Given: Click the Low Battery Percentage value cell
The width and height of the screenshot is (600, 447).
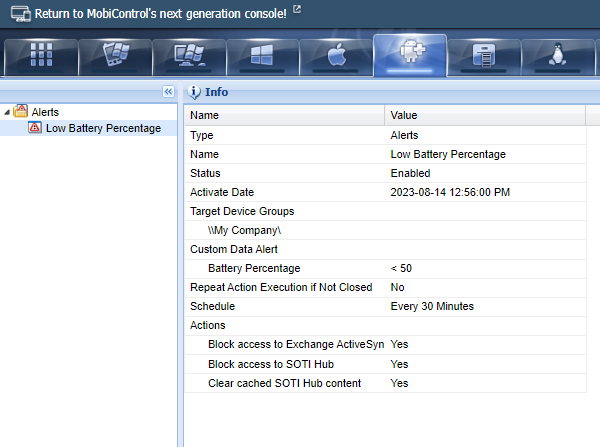Looking at the screenshot, I should [x=448, y=154].
